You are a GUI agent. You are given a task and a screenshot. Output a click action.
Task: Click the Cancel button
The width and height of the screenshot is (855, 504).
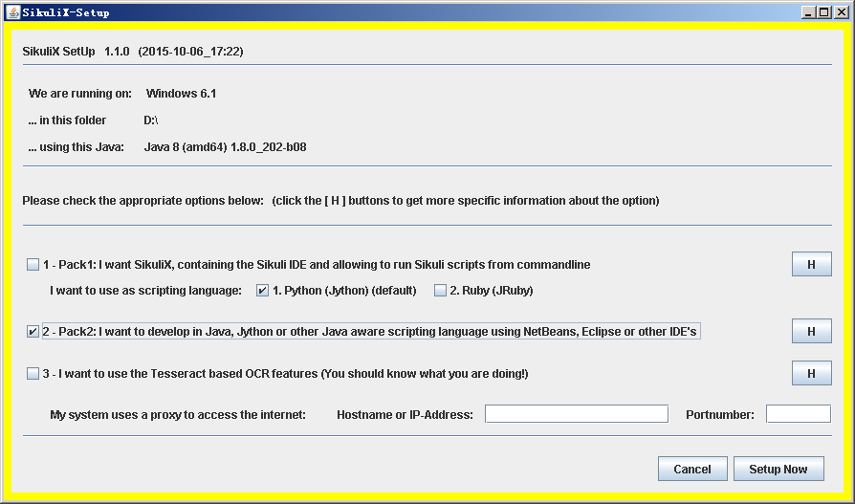692,469
